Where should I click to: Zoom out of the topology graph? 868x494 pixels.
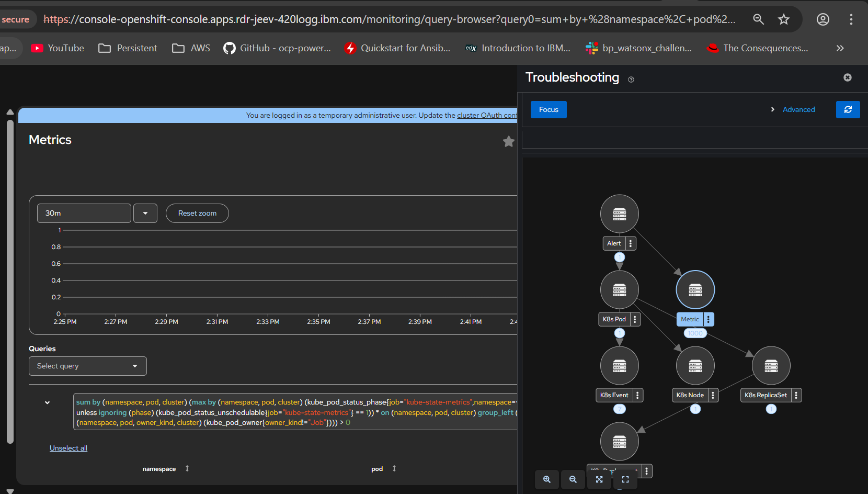(x=573, y=479)
